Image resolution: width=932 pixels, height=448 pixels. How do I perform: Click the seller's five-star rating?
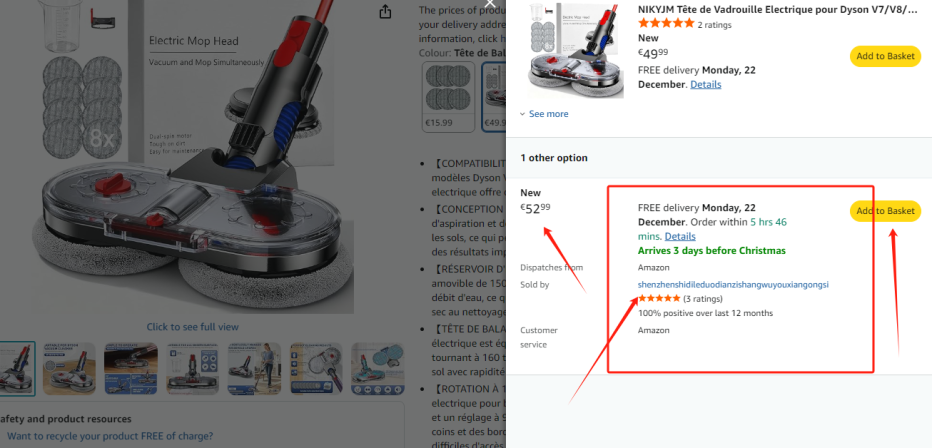(x=659, y=298)
